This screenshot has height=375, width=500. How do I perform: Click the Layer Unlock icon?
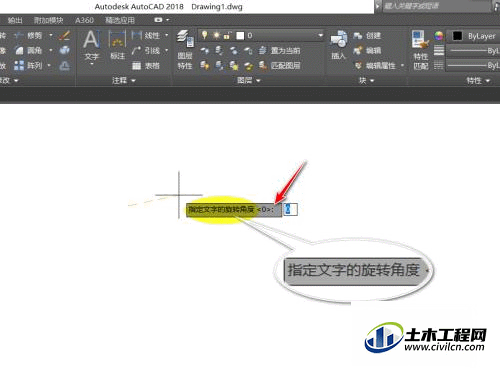[x=248, y=65]
